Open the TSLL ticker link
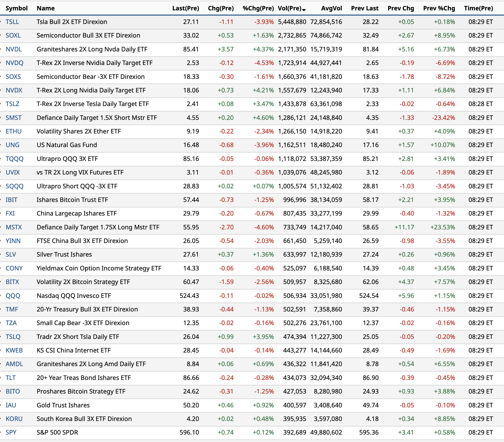The image size is (504, 442). pyautogui.click(x=12, y=22)
